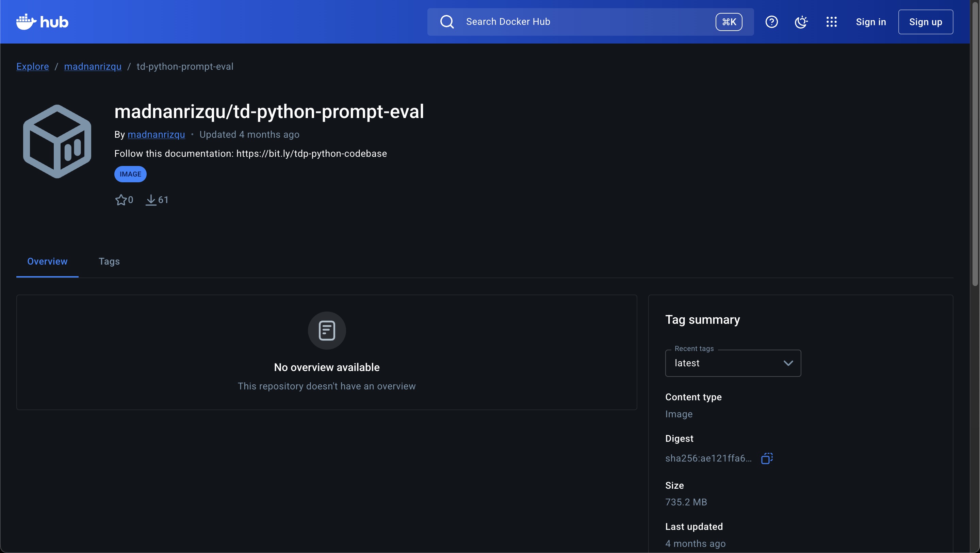Open the help question mark icon
This screenshot has height=553, width=980.
(x=771, y=22)
